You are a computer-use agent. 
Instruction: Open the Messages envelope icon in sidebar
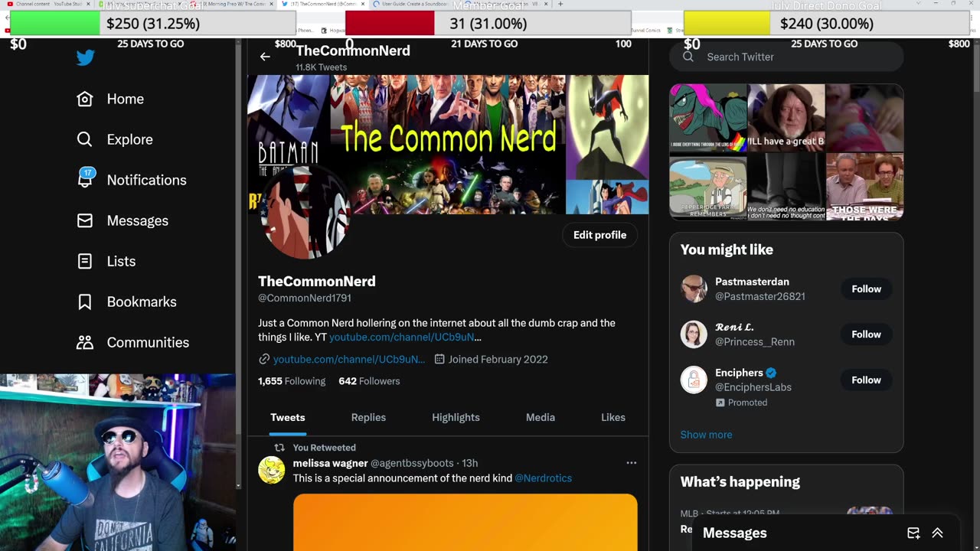(x=85, y=220)
